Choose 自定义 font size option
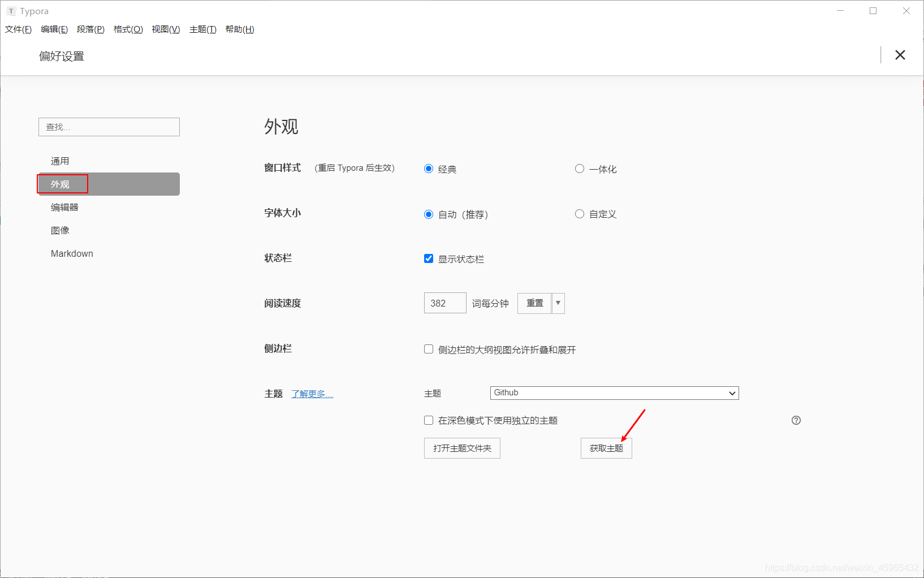Image resolution: width=924 pixels, height=578 pixels. tap(580, 214)
